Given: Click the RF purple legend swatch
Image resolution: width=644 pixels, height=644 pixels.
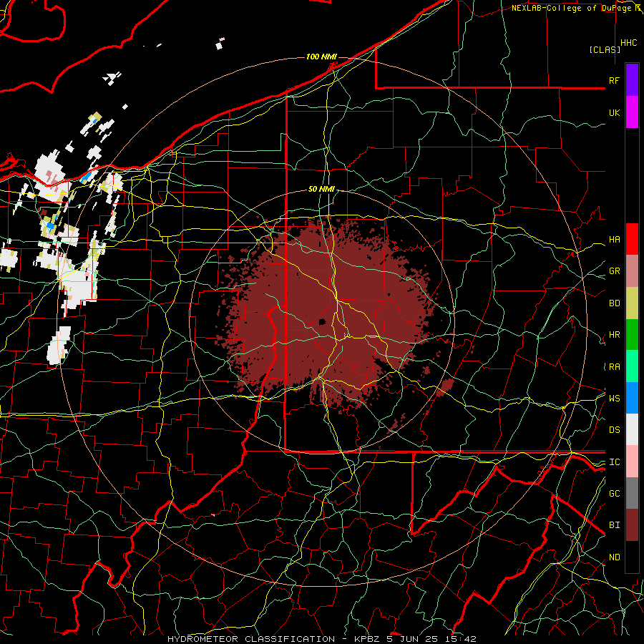Looking at the screenshot, I should [x=632, y=80].
